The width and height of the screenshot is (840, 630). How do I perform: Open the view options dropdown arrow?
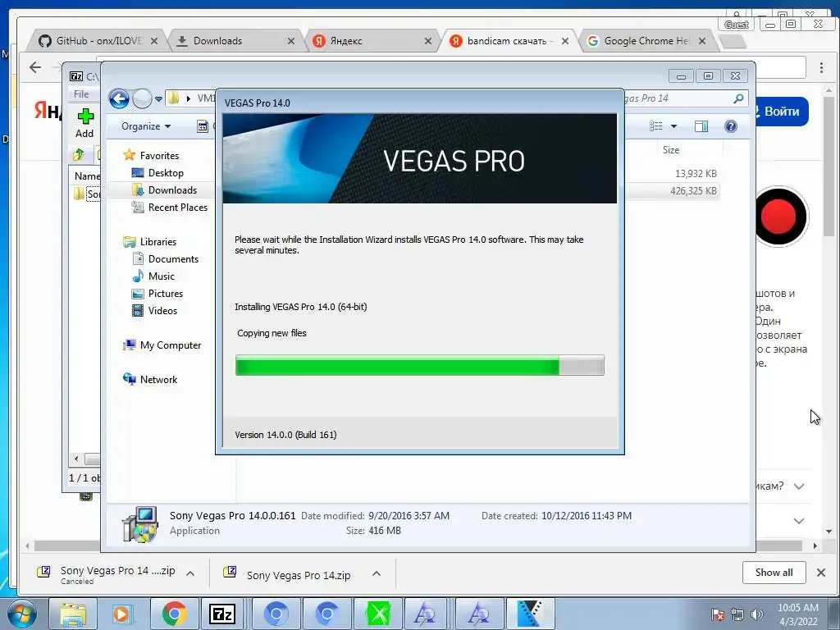tap(674, 126)
